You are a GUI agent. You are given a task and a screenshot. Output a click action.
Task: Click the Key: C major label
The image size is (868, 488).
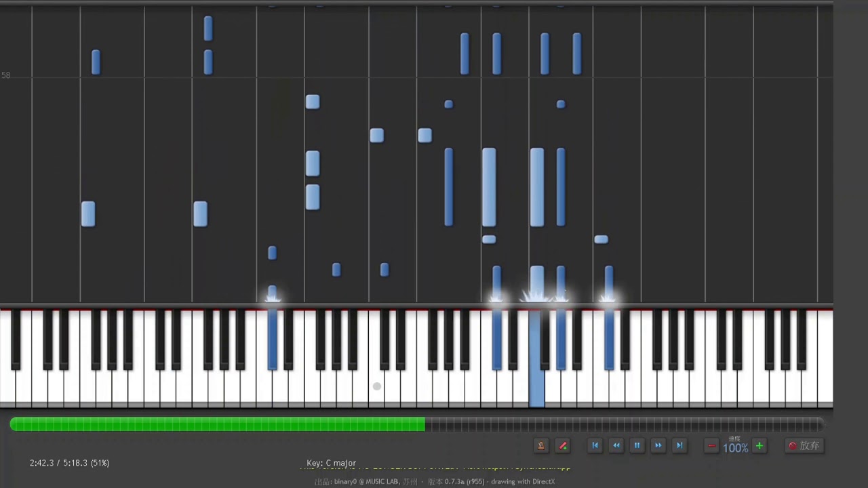click(x=331, y=463)
